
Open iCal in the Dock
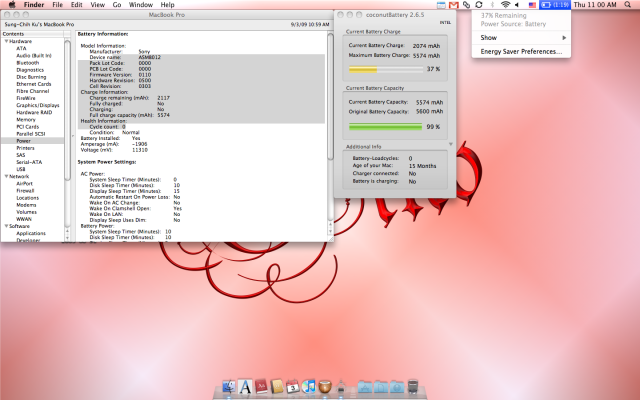pyautogui.click(x=293, y=386)
